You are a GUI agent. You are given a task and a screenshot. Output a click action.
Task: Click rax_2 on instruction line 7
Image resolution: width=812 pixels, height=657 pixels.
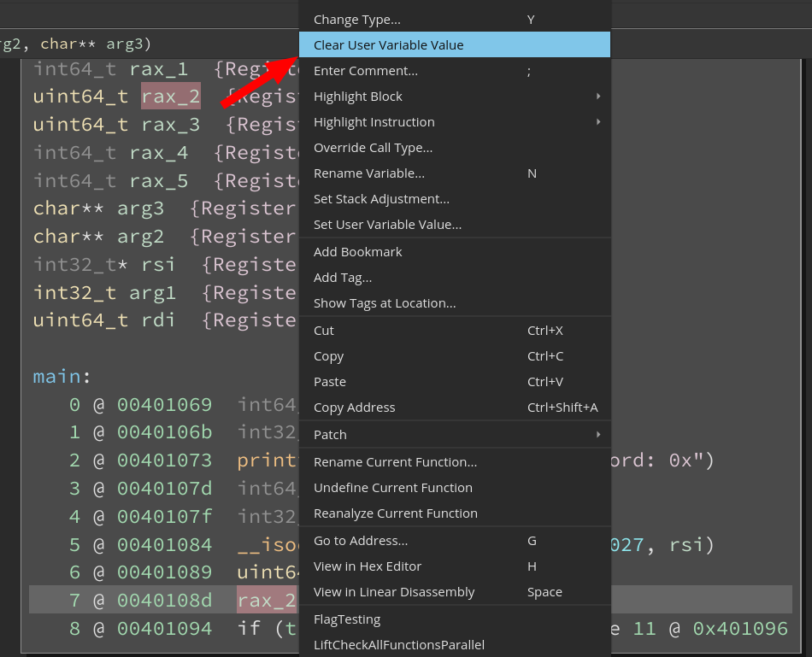click(268, 600)
